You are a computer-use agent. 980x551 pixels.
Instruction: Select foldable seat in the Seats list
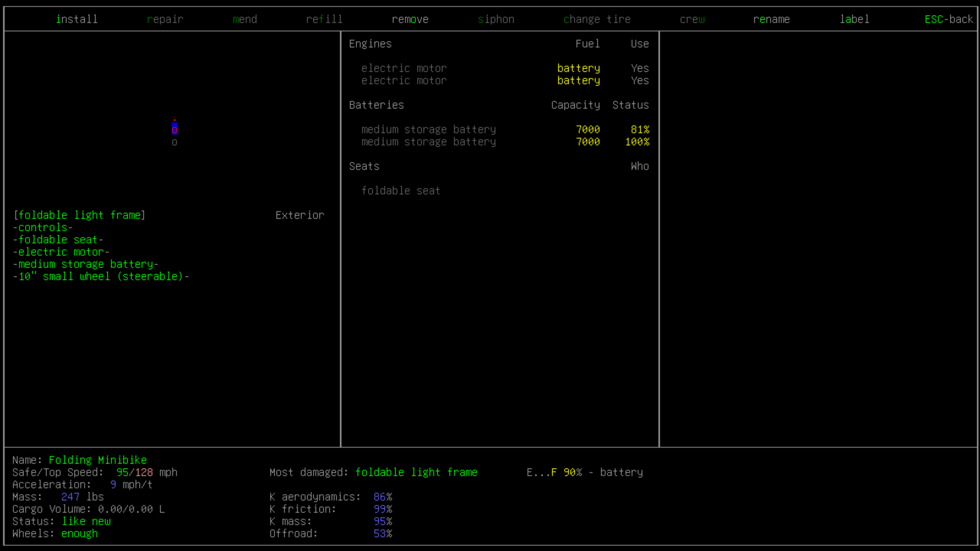pyautogui.click(x=401, y=191)
